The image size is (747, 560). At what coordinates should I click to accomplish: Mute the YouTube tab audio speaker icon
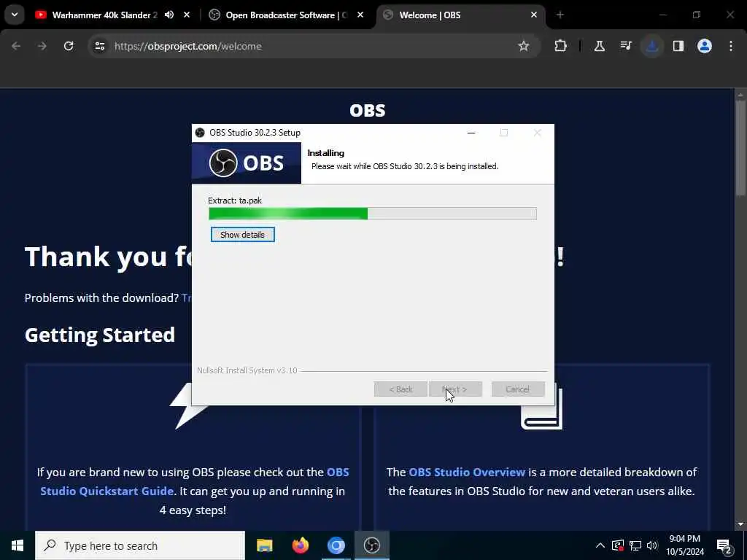[169, 15]
